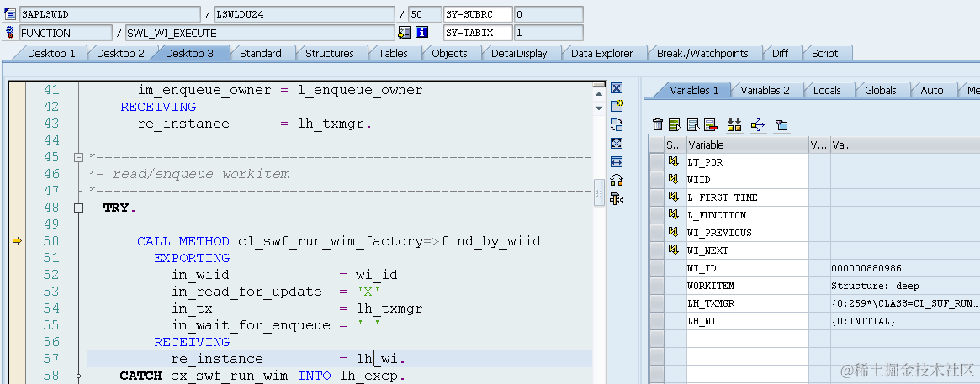Switch to the Globals tab

pos(881,90)
